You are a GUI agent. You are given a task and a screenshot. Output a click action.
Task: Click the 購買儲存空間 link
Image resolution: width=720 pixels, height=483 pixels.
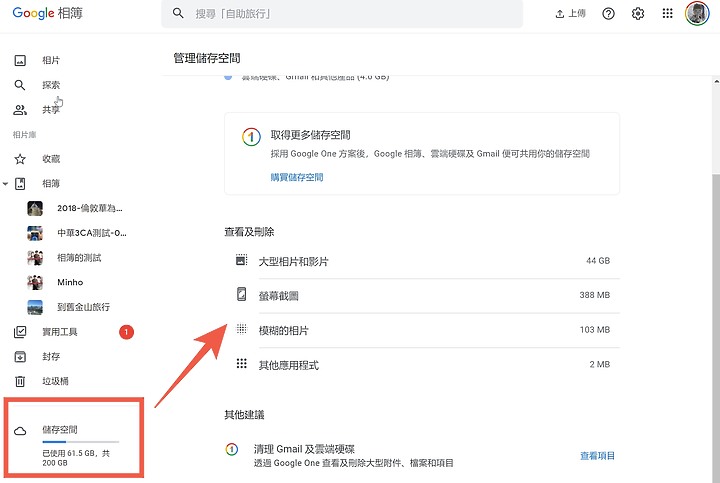point(297,177)
